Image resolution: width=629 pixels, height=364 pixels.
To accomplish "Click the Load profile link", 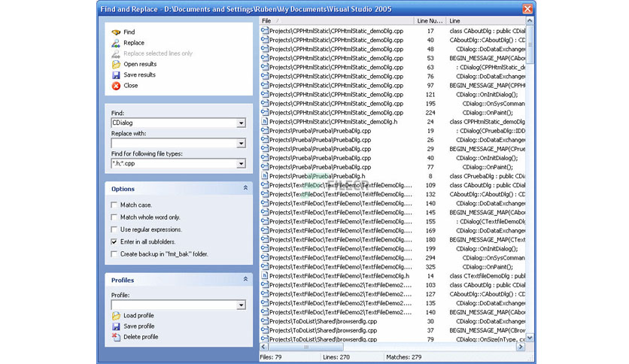I will point(138,316).
